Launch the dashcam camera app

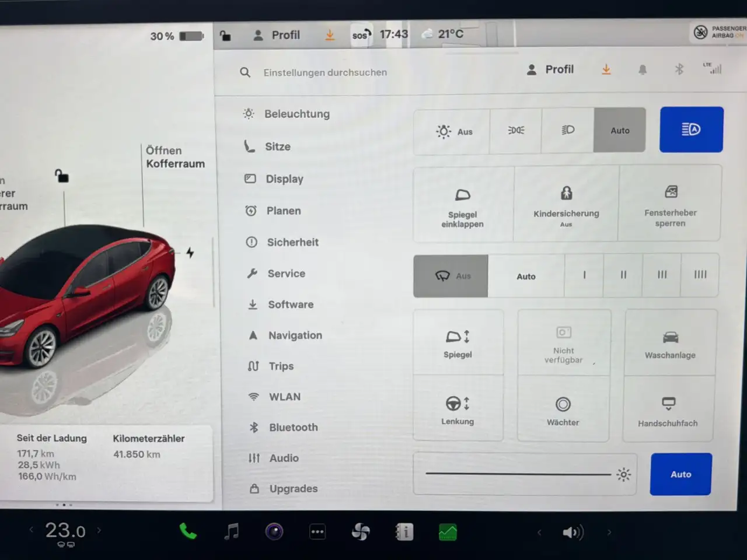click(274, 531)
